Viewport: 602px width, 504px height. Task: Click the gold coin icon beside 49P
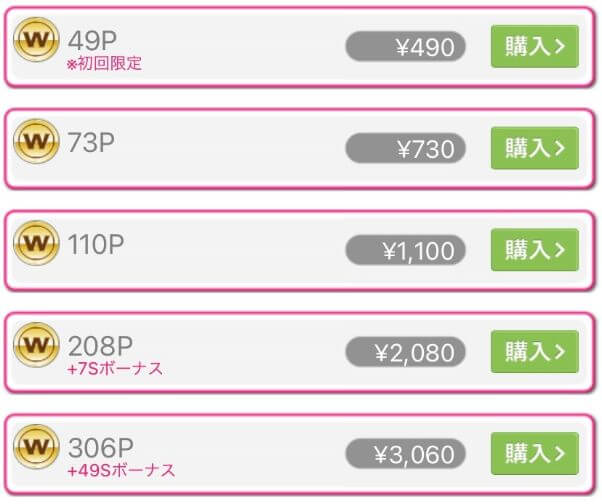(37, 40)
